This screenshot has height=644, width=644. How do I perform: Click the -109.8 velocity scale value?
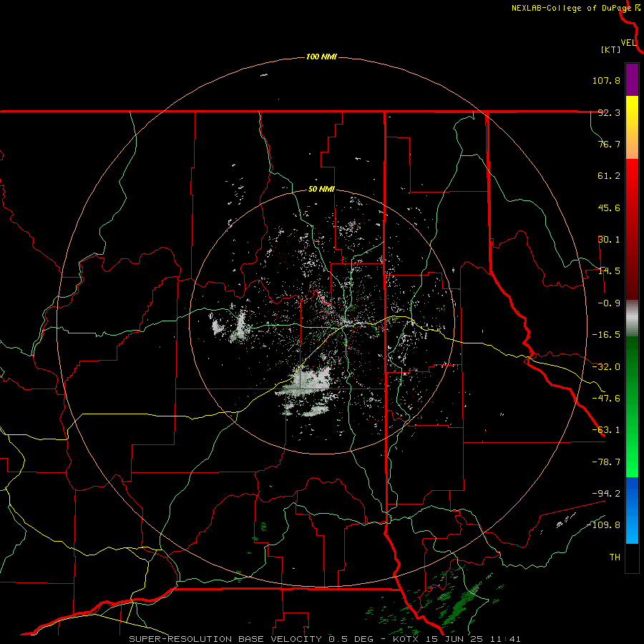[x=603, y=525]
